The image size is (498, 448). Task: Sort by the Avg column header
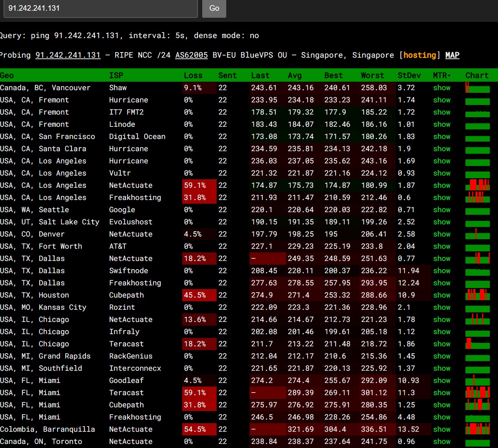click(295, 75)
